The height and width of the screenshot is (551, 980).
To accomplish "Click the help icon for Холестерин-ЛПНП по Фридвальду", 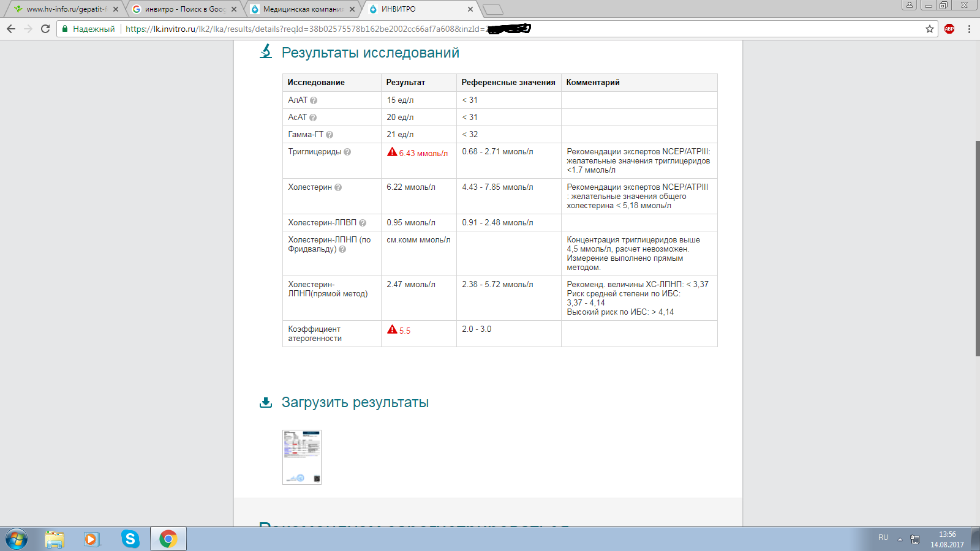I will pos(342,249).
